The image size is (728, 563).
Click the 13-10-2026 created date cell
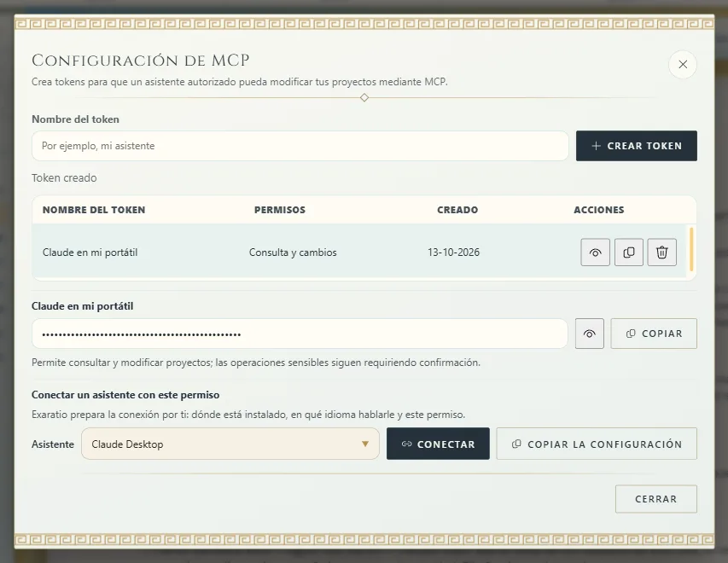(x=453, y=252)
